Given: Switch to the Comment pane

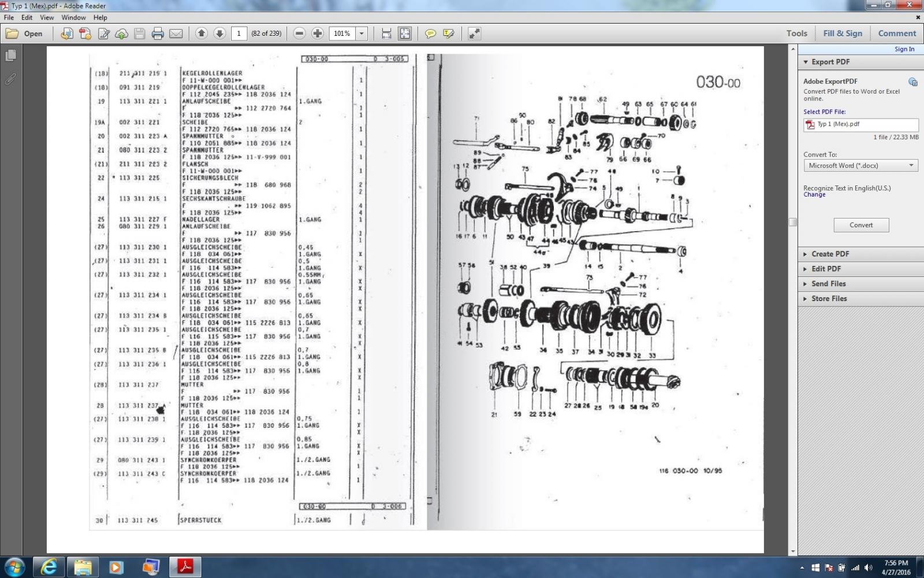Looking at the screenshot, I should tap(897, 34).
